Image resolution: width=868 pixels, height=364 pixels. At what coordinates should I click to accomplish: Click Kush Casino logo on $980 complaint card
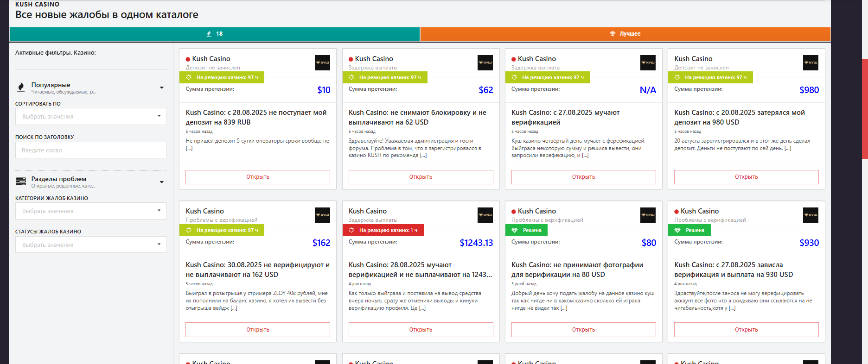(x=811, y=63)
